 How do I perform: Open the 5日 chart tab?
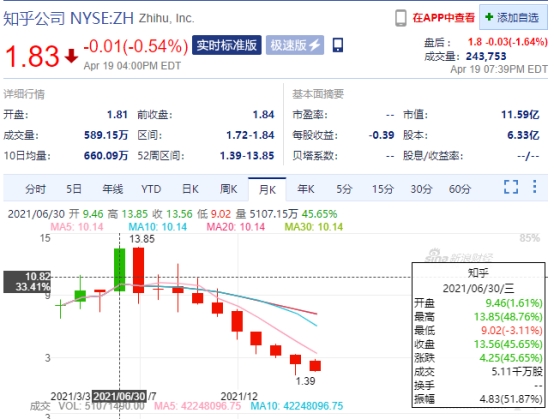74,189
